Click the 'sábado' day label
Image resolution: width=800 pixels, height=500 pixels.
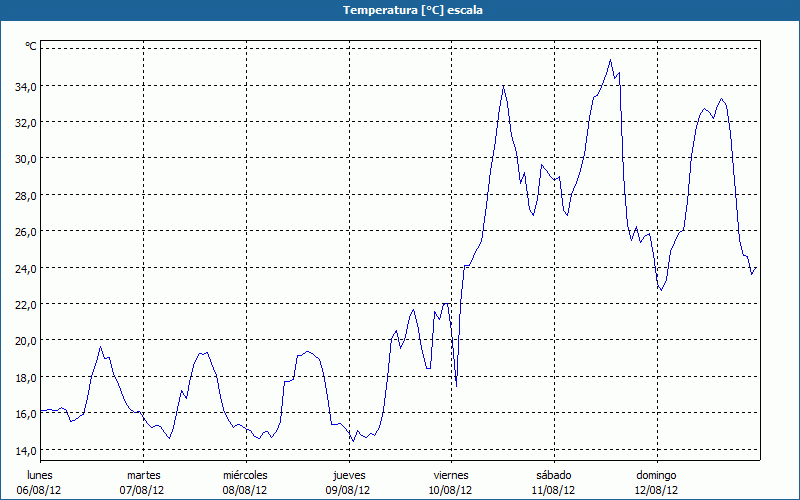pos(553,475)
